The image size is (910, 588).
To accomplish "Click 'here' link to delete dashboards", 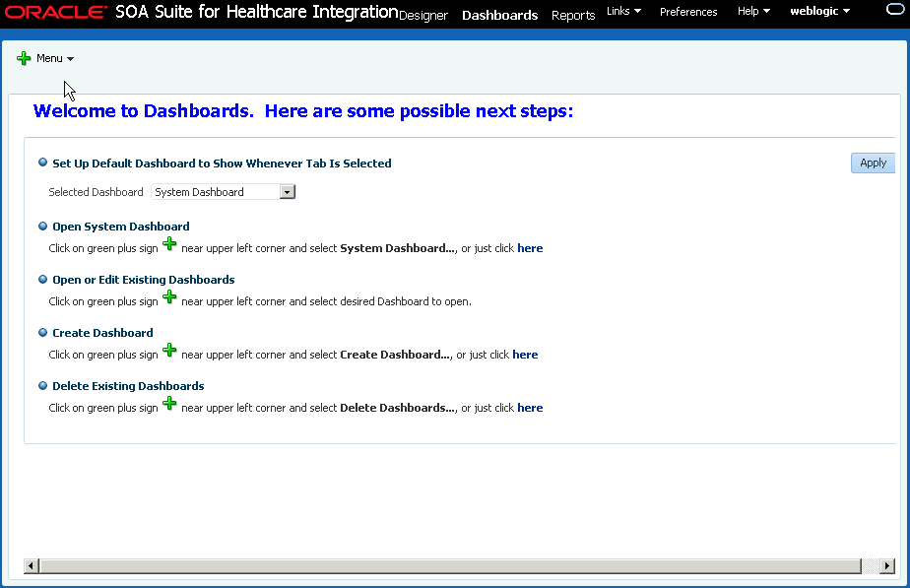I will pyautogui.click(x=530, y=408).
